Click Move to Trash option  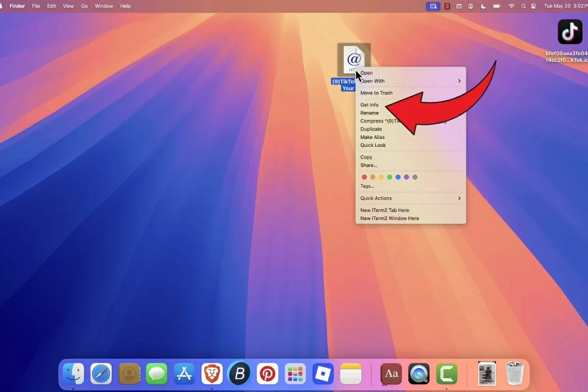(376, 93)
